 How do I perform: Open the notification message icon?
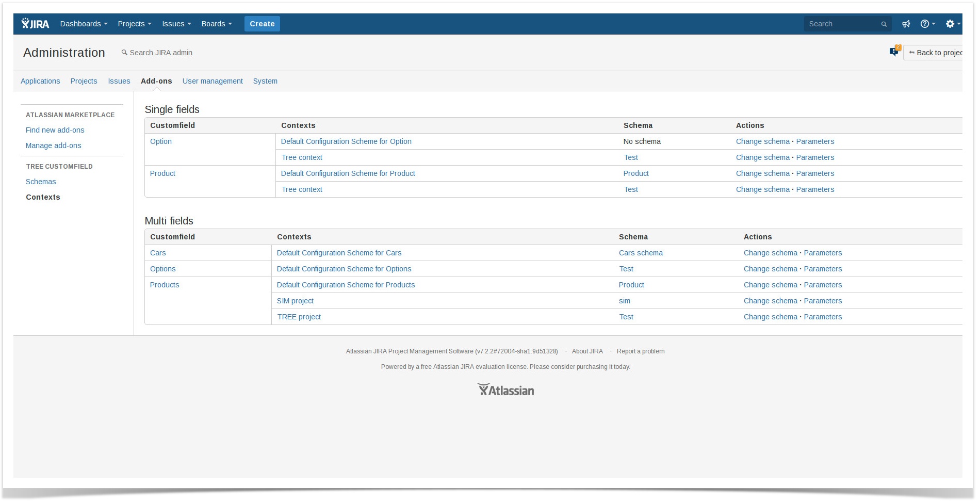[894, 51]
